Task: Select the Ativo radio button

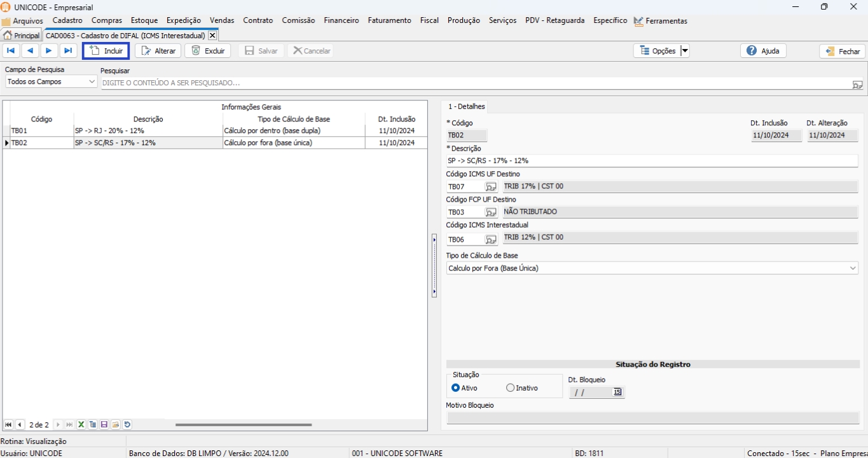Action: (455, 388)
